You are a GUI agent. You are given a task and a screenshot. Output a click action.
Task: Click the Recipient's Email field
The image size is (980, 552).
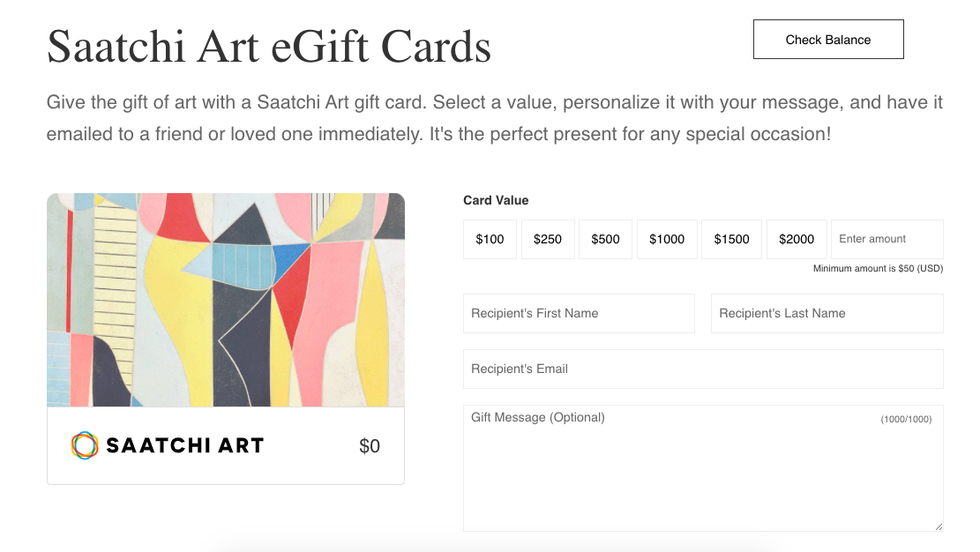pyautogui.click(x=703, y=369)
